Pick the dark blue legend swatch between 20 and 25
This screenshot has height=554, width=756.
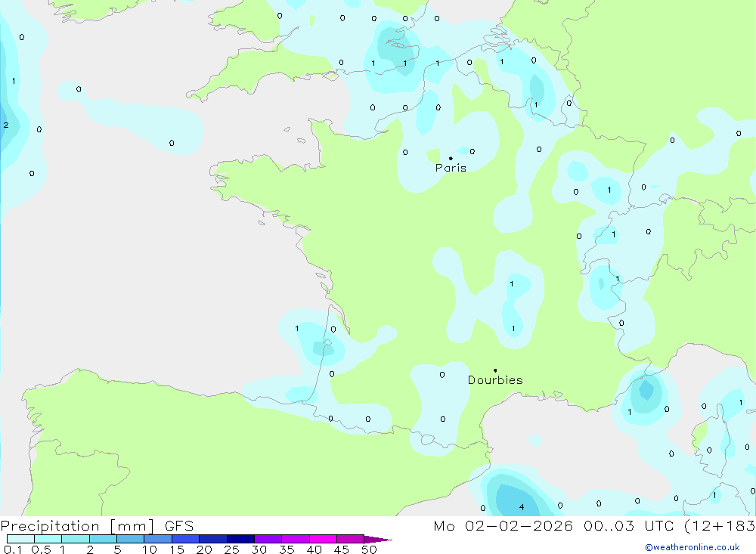pos(213,539)
